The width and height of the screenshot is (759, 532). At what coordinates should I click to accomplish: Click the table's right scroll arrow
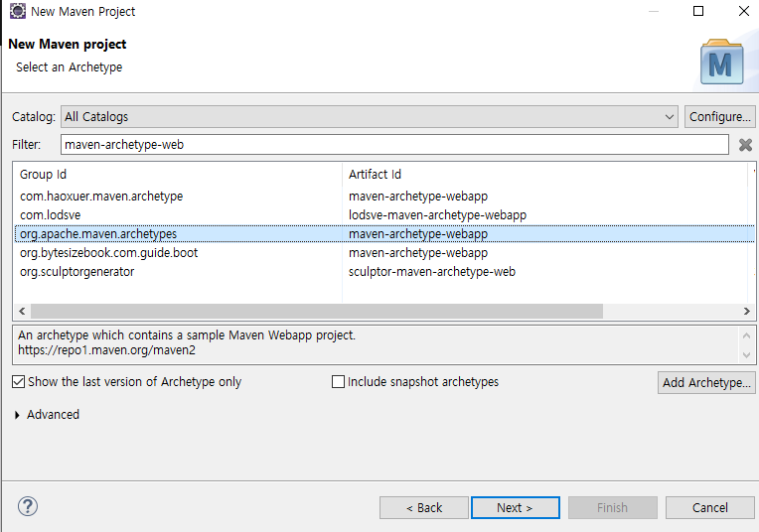pyautogui.click(x=746, y=311)
